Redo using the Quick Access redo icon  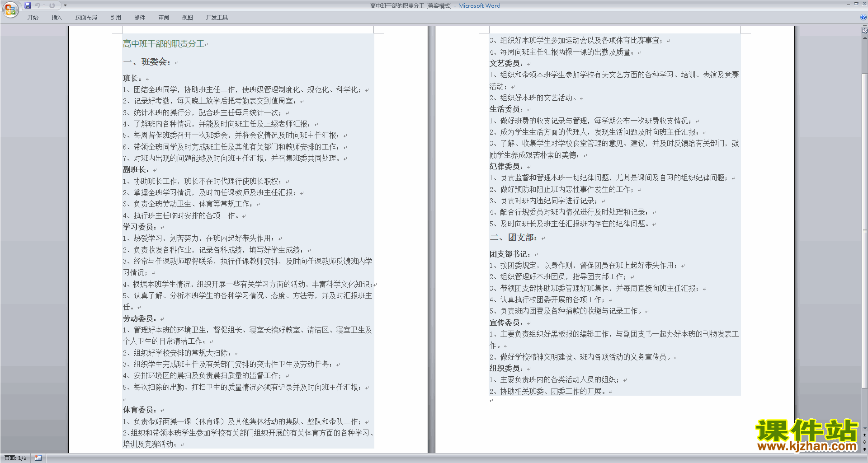[x=52, y=5]
